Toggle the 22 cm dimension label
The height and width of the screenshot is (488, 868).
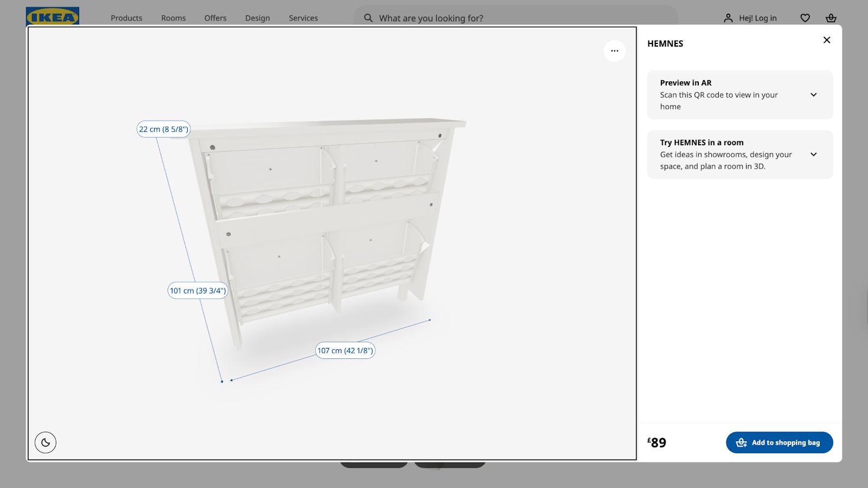163,129
